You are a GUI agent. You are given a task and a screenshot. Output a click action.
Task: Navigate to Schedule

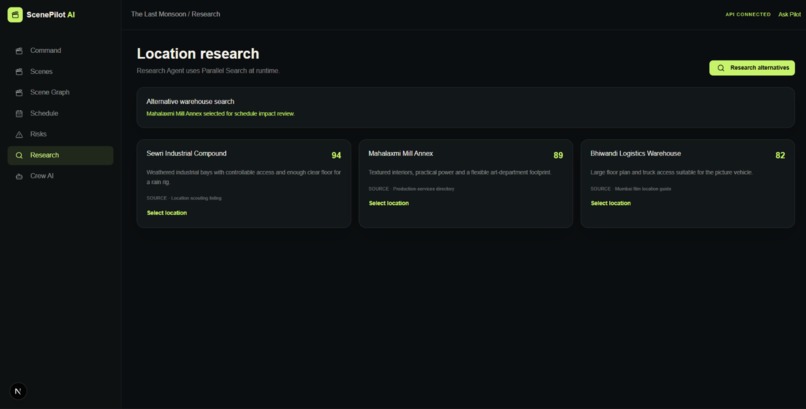(x=60, y=114)
